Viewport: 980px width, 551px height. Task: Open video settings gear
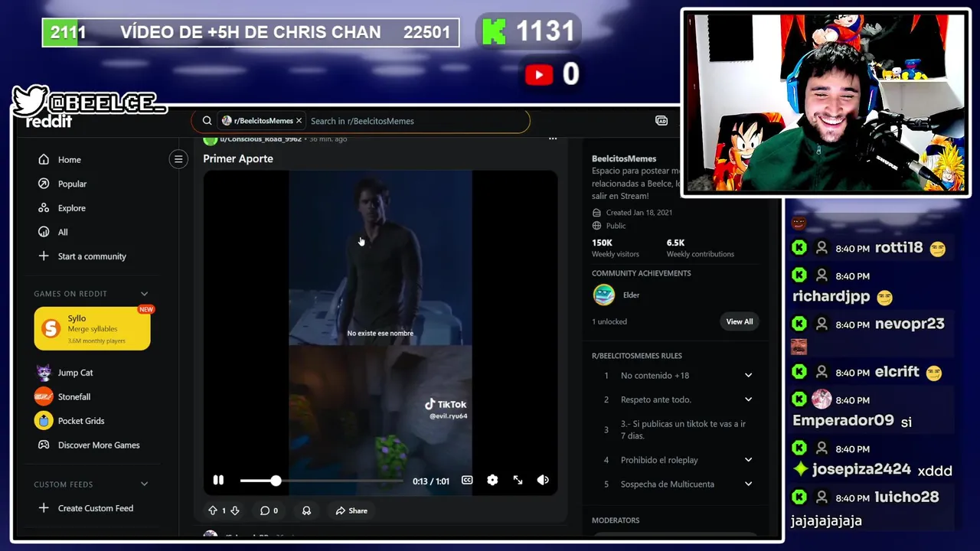tap(492, 480)
